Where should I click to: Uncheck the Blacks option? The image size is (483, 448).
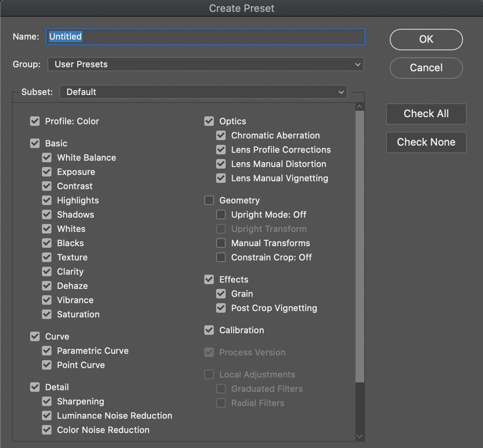point(47,243)
